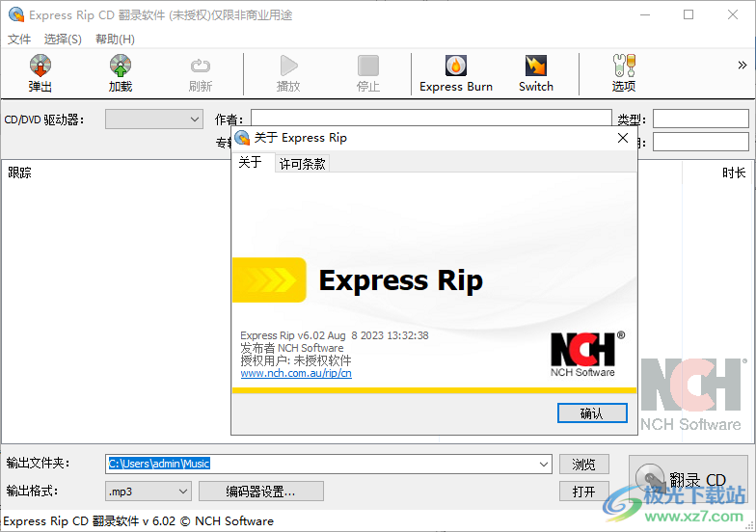Select the 关于 tab in dialog
Screen dimensions: 756x532
tap(251, 162)
